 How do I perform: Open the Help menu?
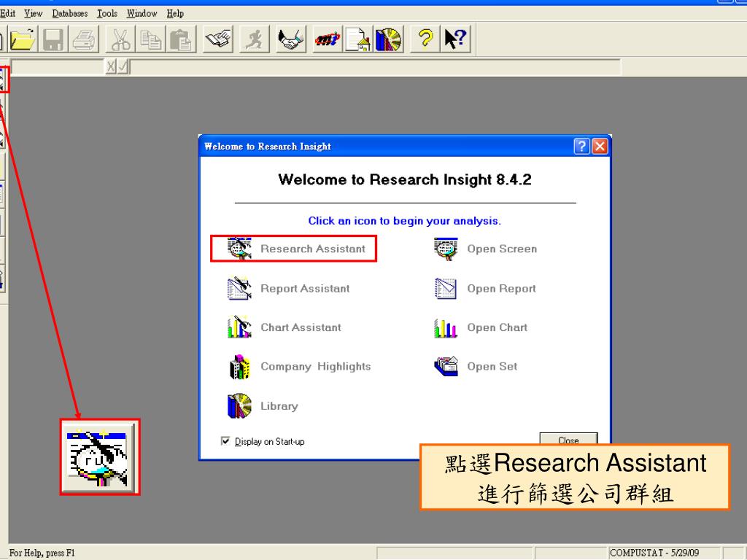[x=175, y=13]
